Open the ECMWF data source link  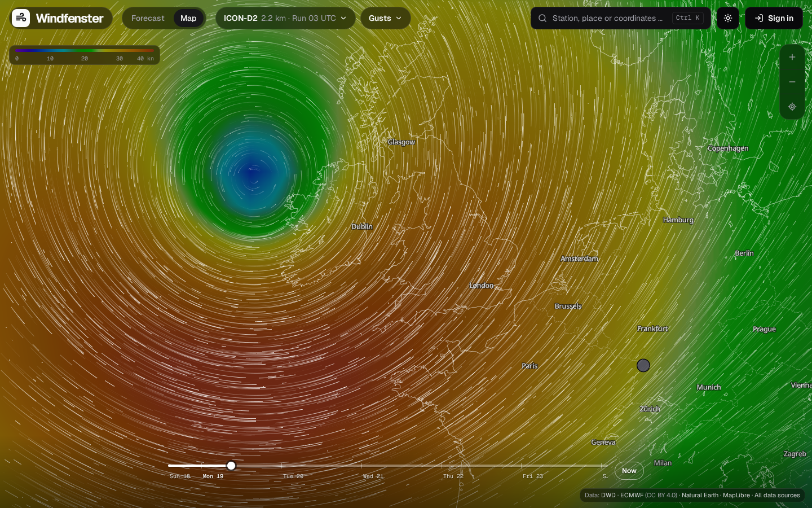(x=632, y=496)
